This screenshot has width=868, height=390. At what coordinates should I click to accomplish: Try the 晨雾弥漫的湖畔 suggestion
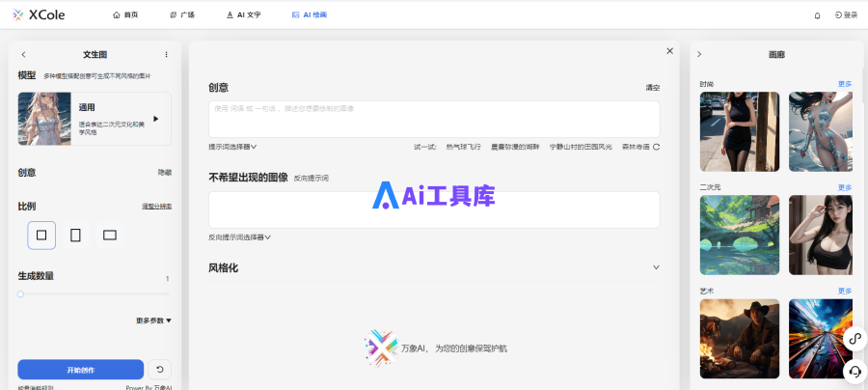515,147
